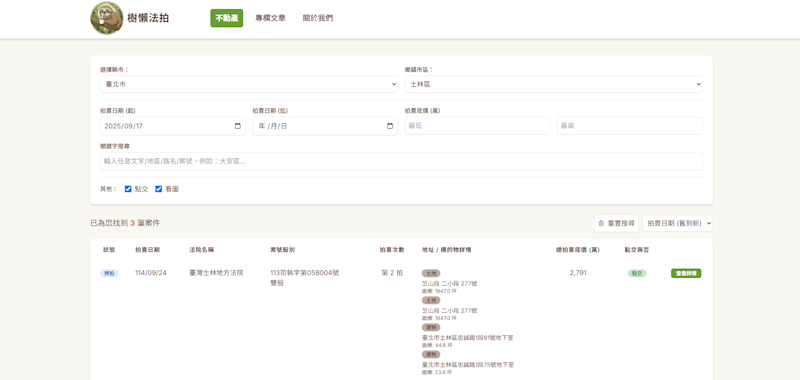
Task: Click the 建物 tag above 忠誠路1段81號地下室
Action: click(431, 327)
